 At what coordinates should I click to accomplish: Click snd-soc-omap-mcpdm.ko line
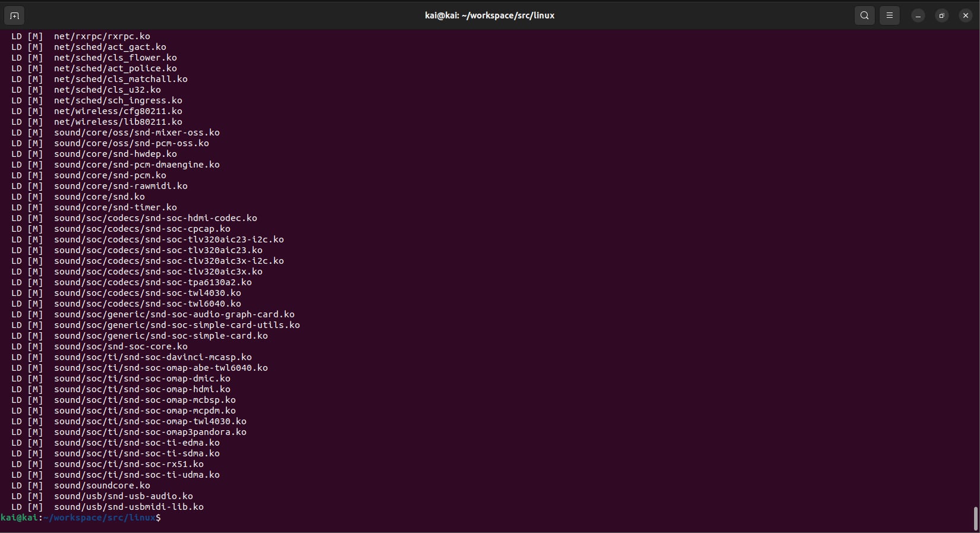coord(124,411)
